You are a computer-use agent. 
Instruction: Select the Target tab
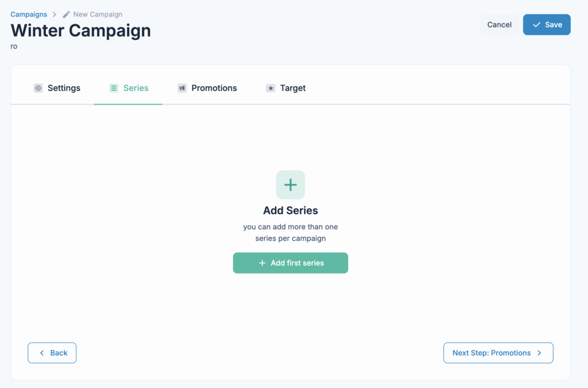click(x=292, y=88)
